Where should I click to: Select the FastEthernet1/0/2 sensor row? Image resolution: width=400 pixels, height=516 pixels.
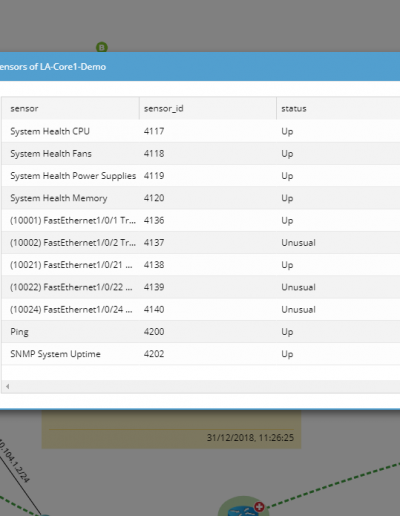pyautogui.click(x=201, y=243)
